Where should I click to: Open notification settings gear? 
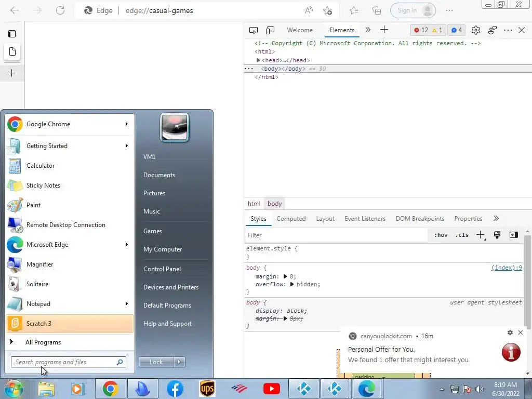[x=510, y=332]
